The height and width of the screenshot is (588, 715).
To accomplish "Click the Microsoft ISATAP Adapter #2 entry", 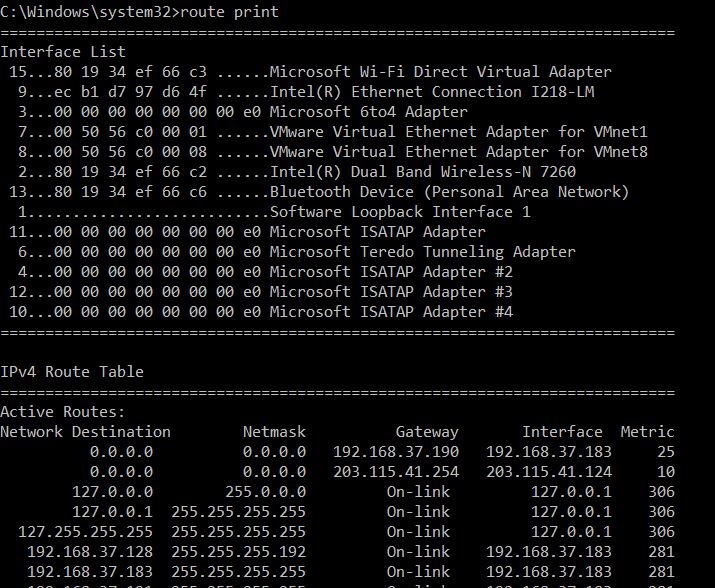I will pos(391,272).
